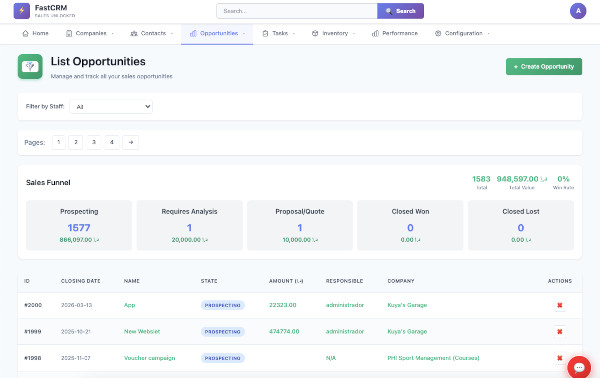Click the Inventory box icon
Screen dimensions: 600x378
click(315, 33)
